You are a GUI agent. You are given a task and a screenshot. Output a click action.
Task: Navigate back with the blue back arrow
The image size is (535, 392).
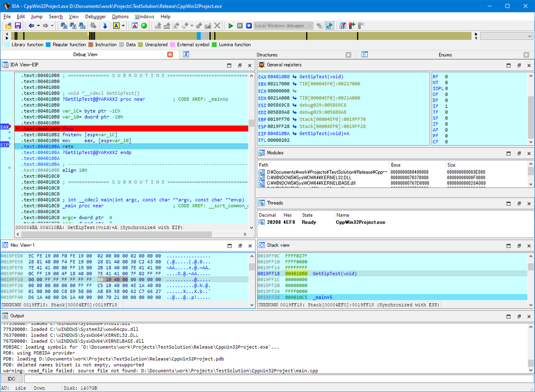[31, 25]
